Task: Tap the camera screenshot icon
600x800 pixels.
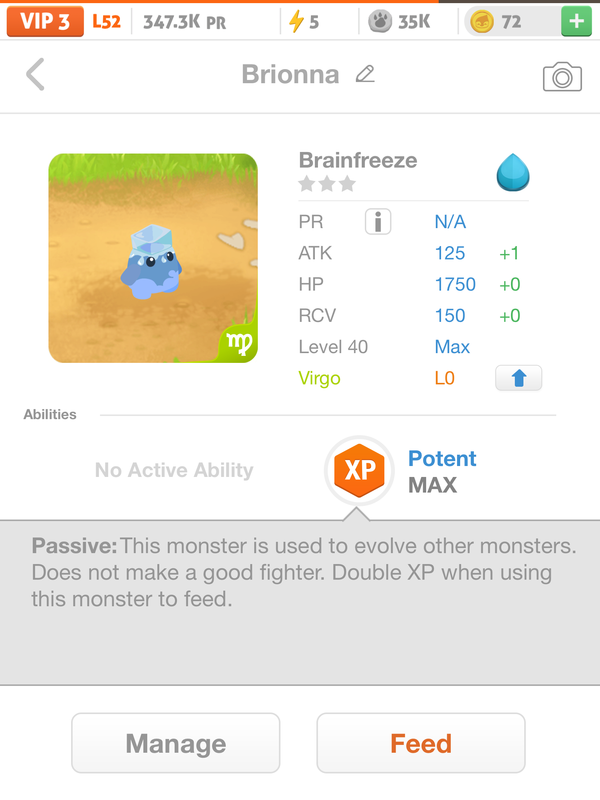Action: (x=562, y=77)
